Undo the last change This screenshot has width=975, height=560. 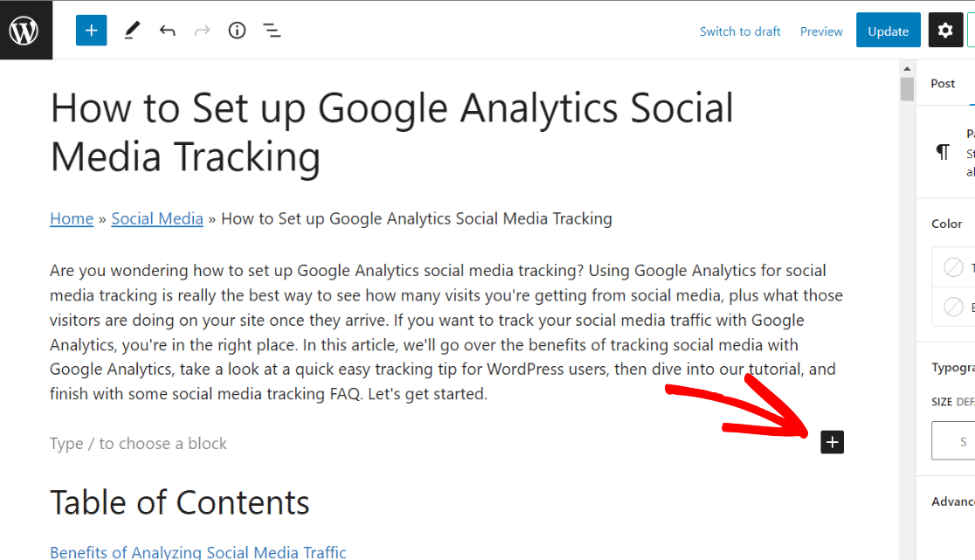pyautogui.click(x=167, y=30)
